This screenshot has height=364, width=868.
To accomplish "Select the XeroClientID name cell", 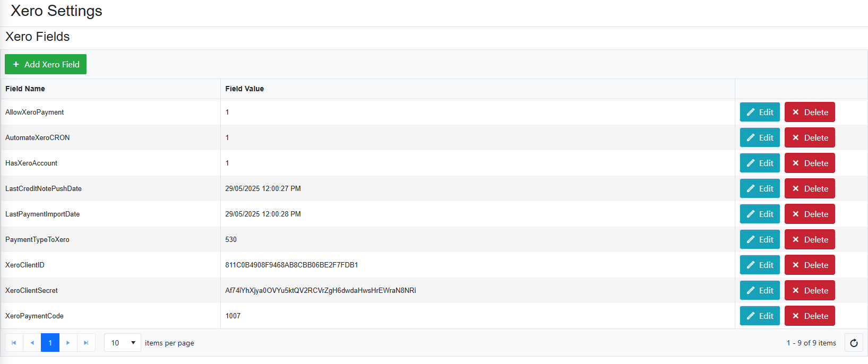I will click(110, 265).
